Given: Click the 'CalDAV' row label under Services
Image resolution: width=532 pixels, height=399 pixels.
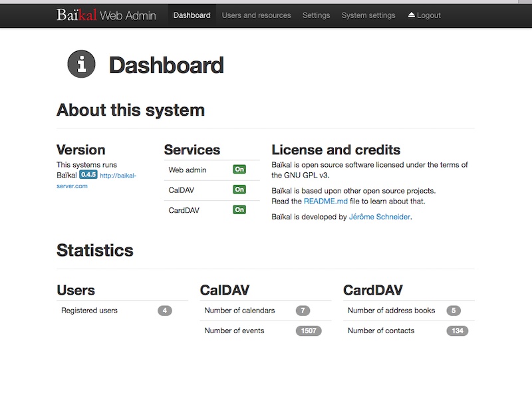Looking at the screenshot, I should tap(181, 190).
